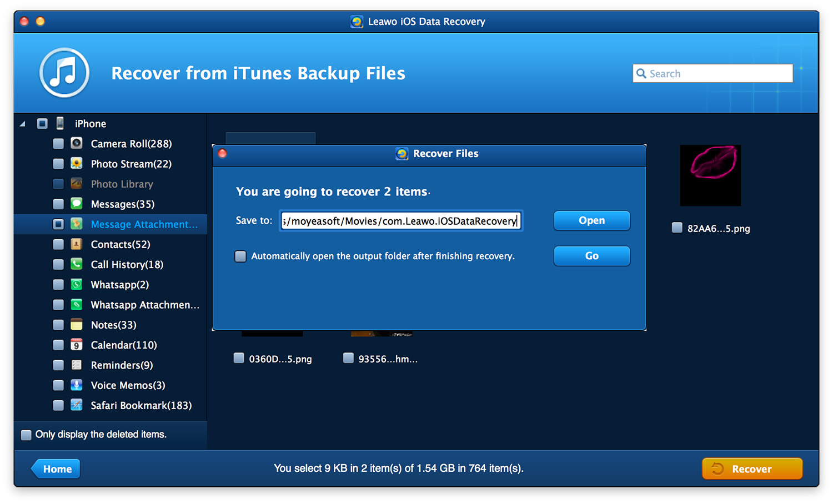Select Photo Library label in sidebar
Screen dimensions: 833x504
point(122,184)
